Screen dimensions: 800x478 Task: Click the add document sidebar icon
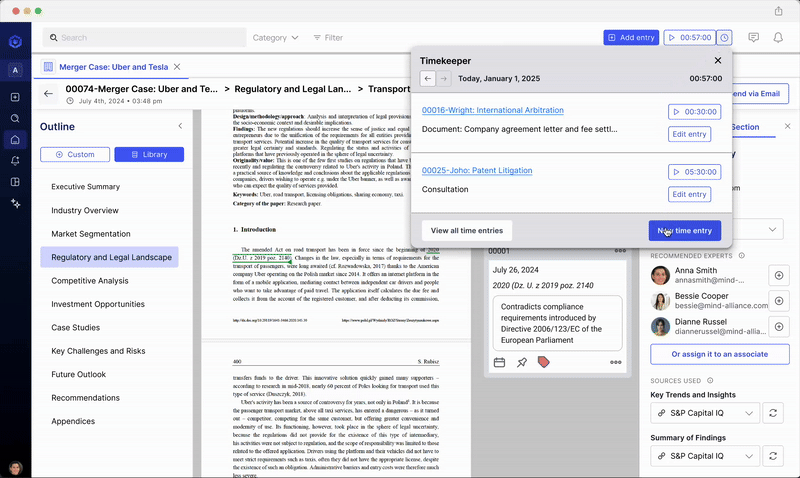click(15, 97)
